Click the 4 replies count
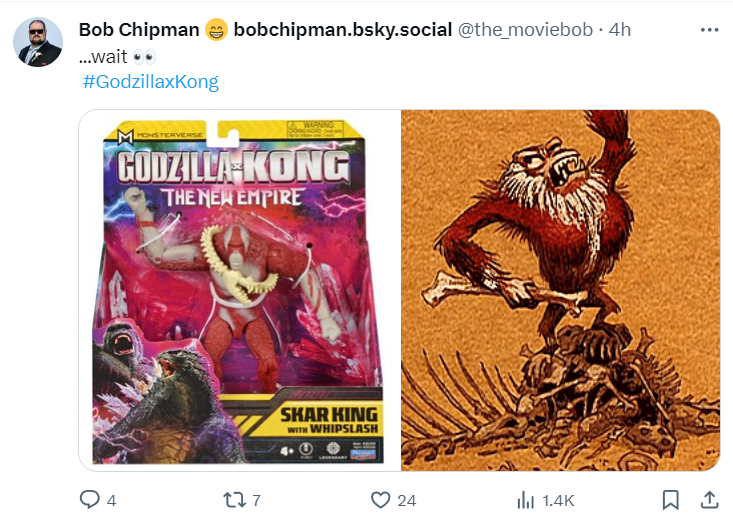This screenshot has width=733, height=521. [x=111, y=501]
